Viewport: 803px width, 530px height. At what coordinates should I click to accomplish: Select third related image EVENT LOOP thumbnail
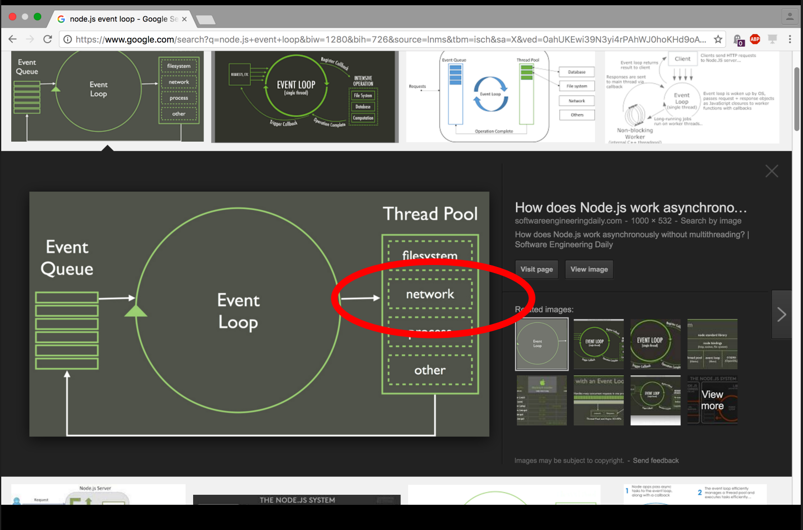click(656, 344)
